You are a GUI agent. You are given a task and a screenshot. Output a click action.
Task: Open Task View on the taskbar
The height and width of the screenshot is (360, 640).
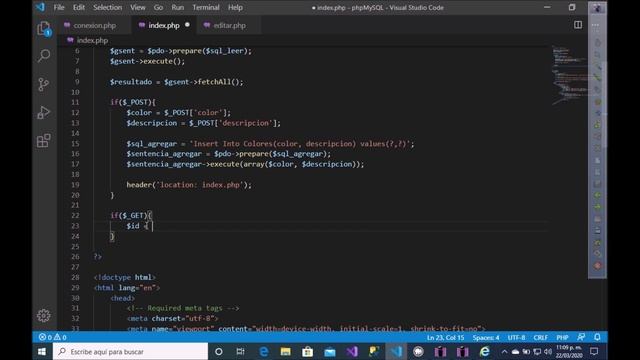[240, 351]
